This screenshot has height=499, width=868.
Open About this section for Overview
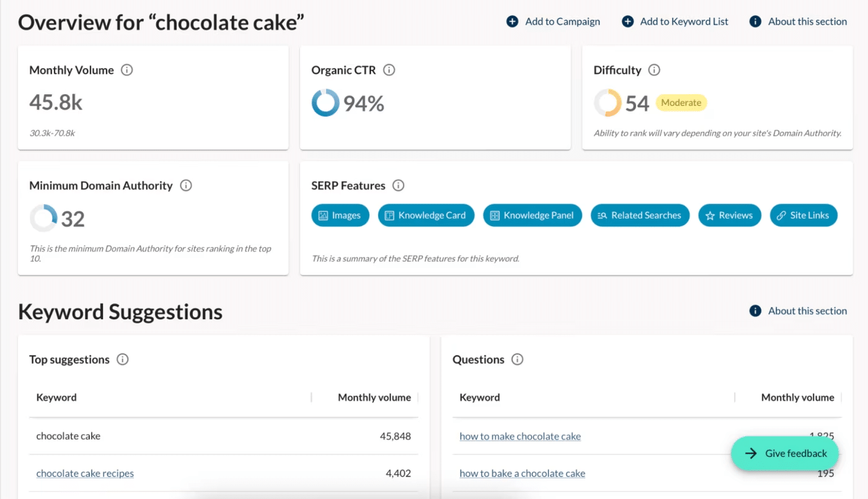[799, 22]
